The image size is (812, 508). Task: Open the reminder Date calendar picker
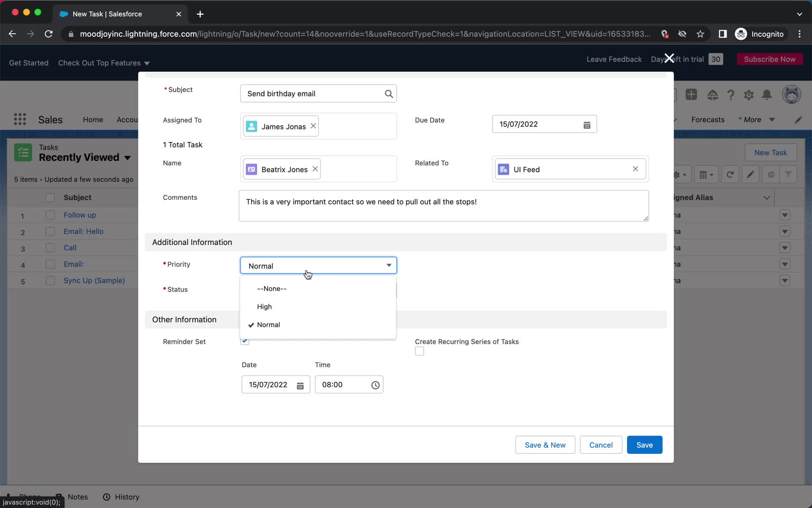(x=300, y=385)
